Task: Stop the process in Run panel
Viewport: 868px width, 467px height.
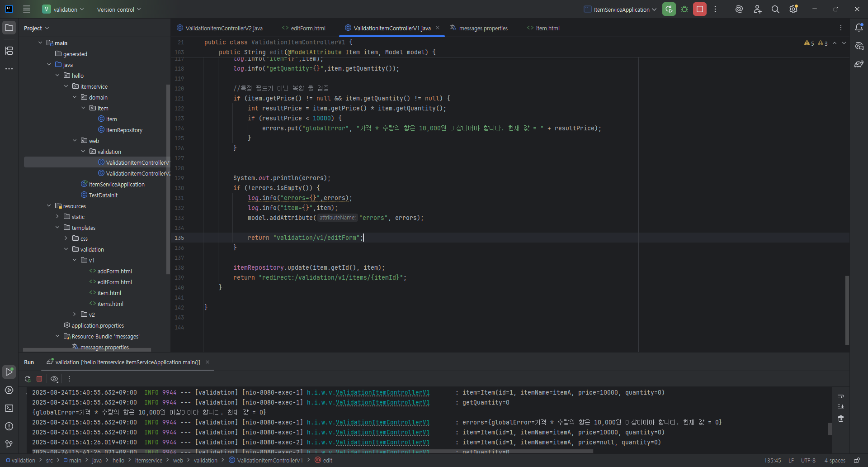Action: pyautogui.click(x=39, y=379)
